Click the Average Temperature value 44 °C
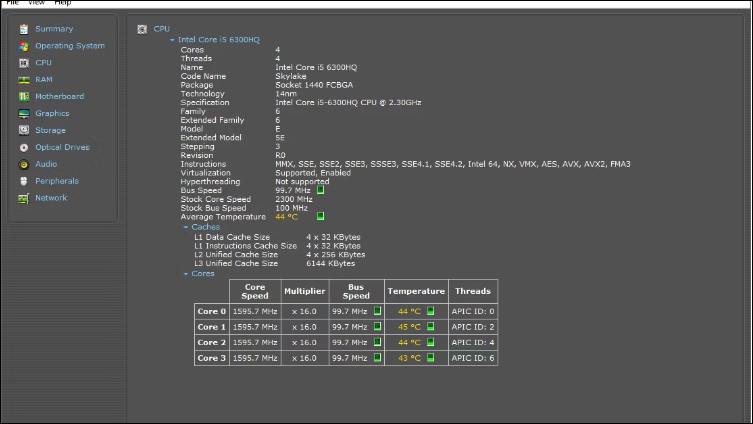Screen dimensions: 753x424 point(287,217)
